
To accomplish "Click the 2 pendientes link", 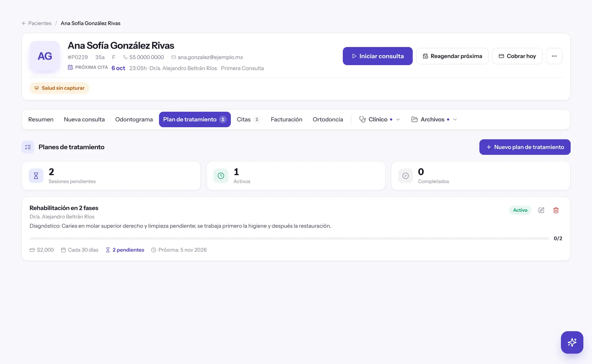I will point(125,250).
